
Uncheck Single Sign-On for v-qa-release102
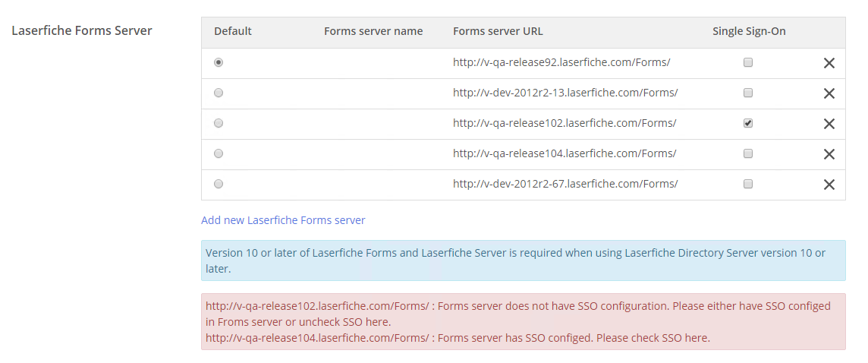tap(748, 124)
